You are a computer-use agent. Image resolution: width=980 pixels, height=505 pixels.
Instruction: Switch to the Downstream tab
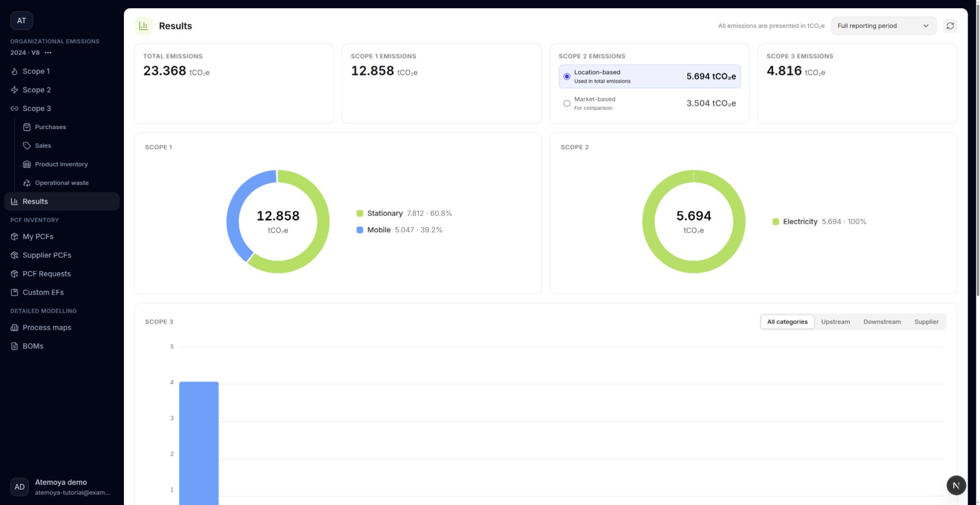(882, 322)
